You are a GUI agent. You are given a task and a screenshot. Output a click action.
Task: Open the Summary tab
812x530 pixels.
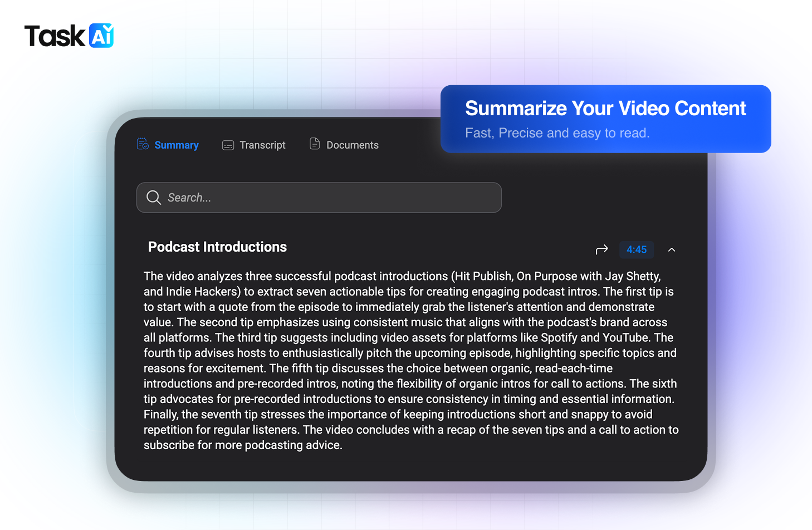(168, 145)
